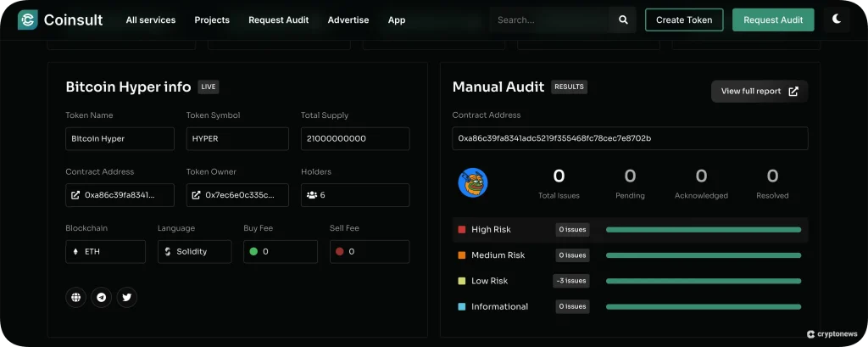Click inside the Search field
Viewport: 868px width, 347px height.
click(x=549, y=20)
